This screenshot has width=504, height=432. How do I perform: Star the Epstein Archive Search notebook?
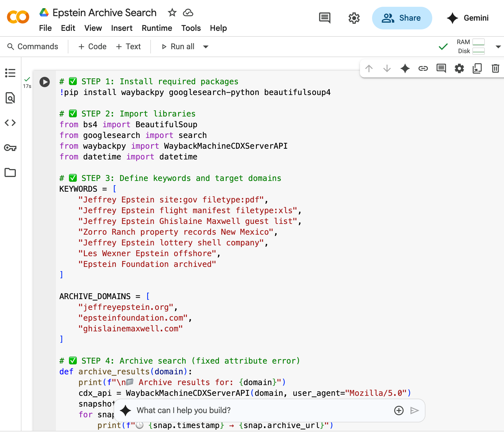172,12
